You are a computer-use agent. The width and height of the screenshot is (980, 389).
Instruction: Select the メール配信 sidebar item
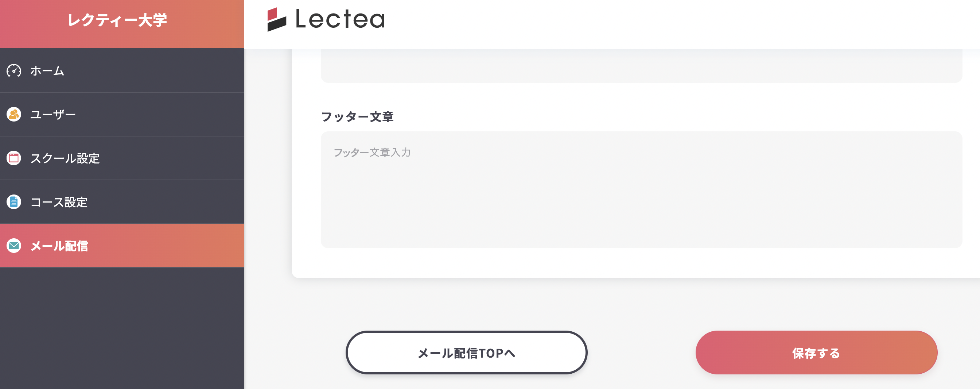(59, 246)
